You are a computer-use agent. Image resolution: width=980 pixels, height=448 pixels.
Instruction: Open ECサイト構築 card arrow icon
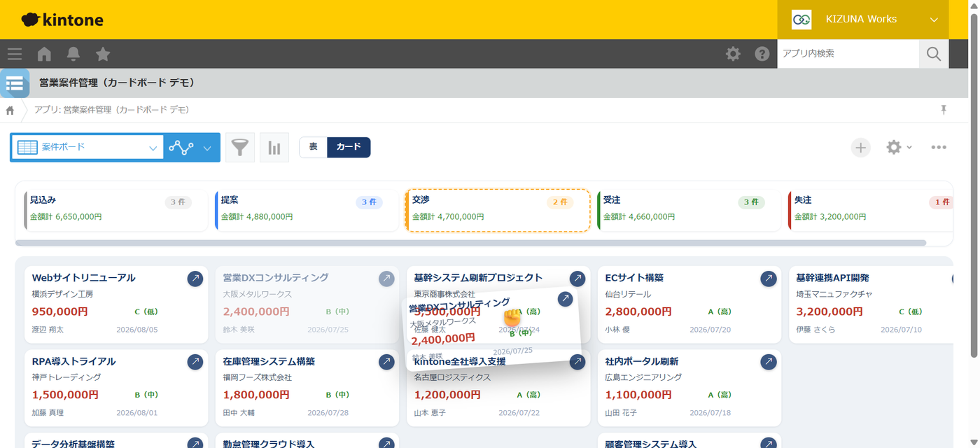[769, 279]
